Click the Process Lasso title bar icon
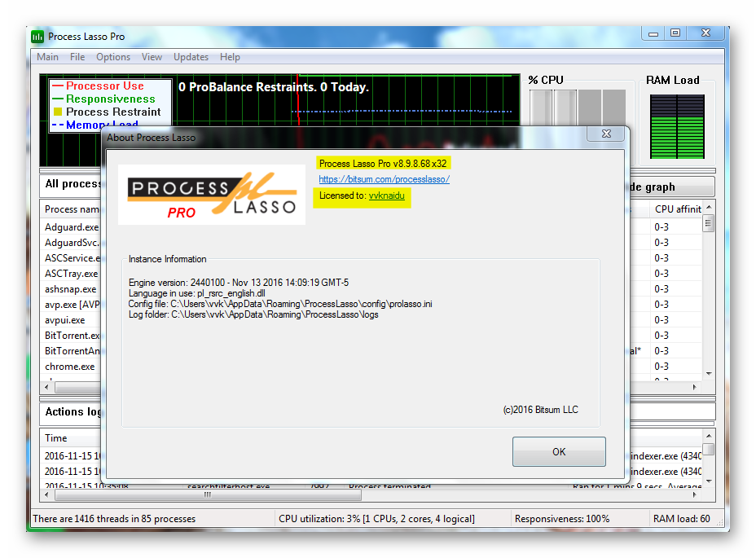The width and height of the screenshot is (756, 558). point(37,37)
